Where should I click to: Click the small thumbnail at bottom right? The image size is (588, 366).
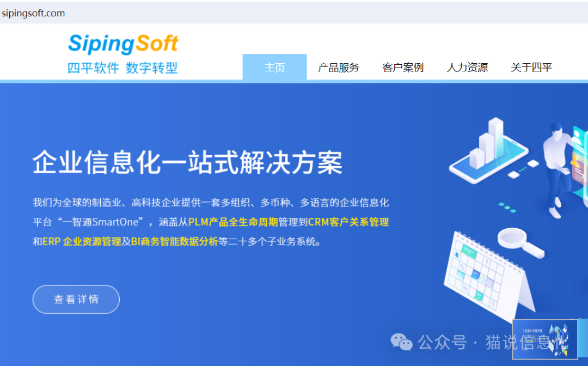tap(545, 339)
